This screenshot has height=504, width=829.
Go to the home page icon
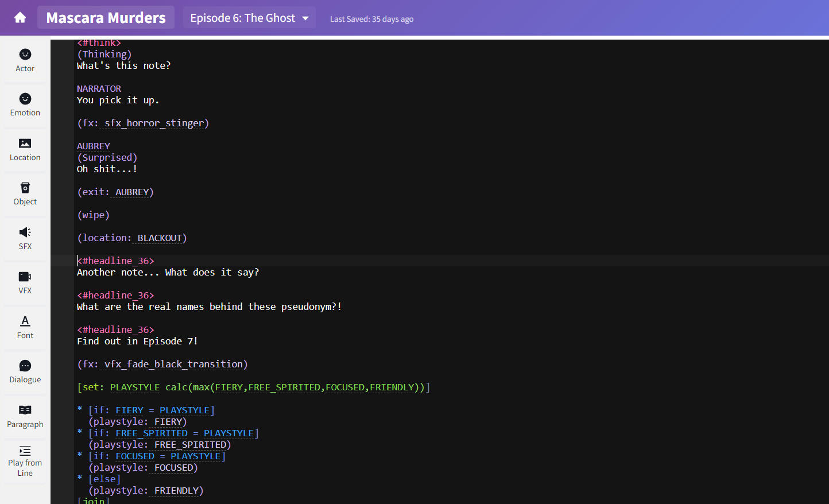[x=20, y=18]
